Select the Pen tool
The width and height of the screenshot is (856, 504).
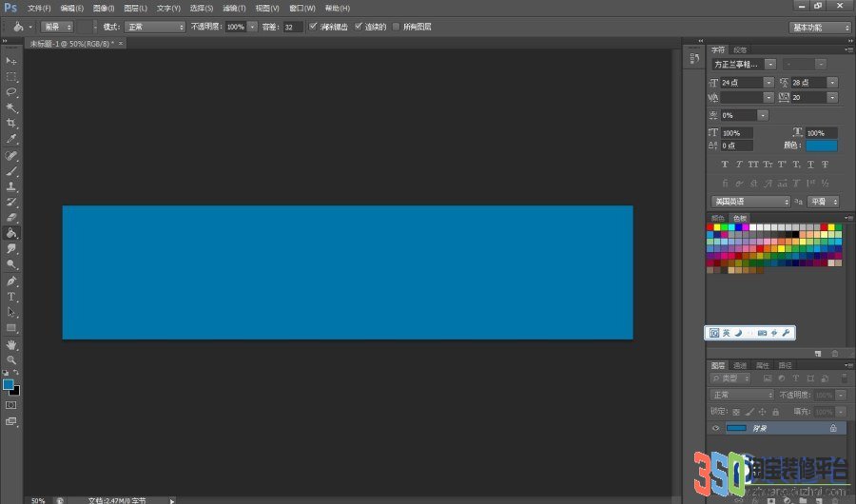click(x=10, y=281)
